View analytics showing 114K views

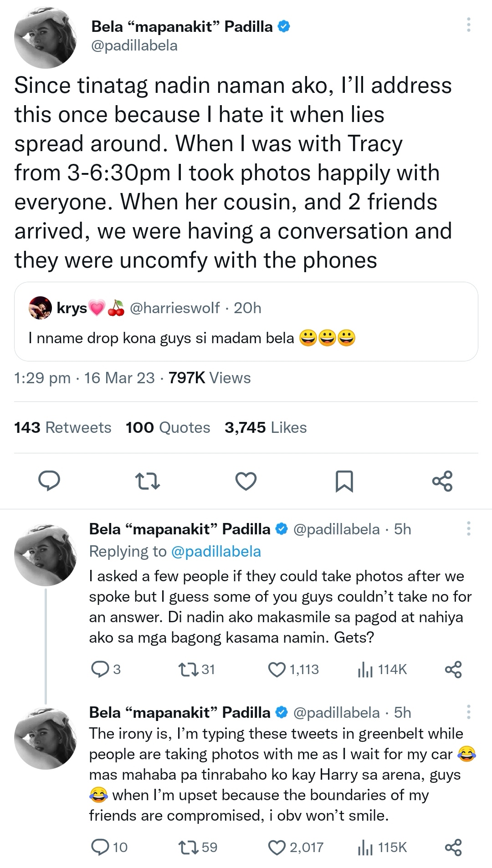[x=365, y=669]
